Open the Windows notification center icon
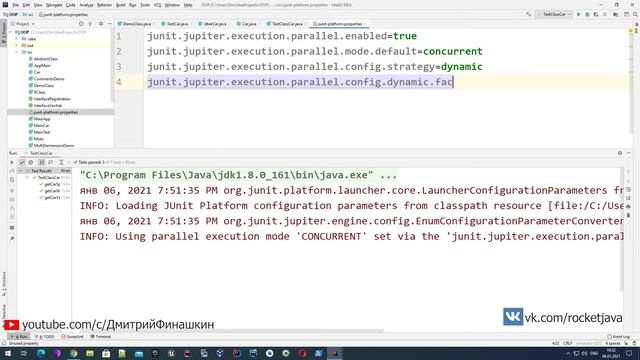The image size is (640, 360). pos(629,353)
